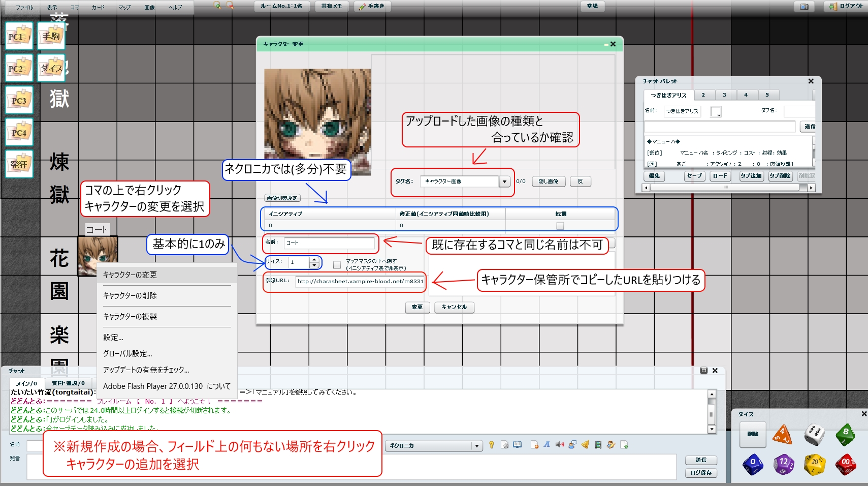
Task: Click the 手駒 card pile icon
Action: coord(51,36)
